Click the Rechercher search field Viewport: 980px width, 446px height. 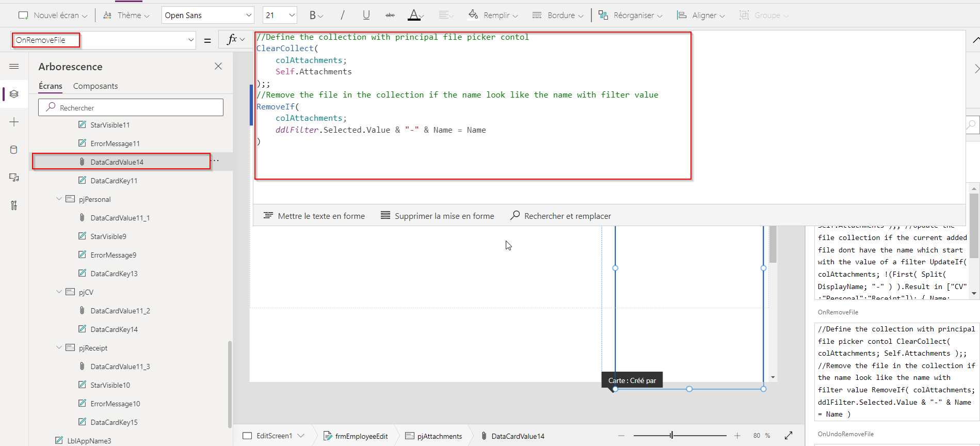coord(131,107)
